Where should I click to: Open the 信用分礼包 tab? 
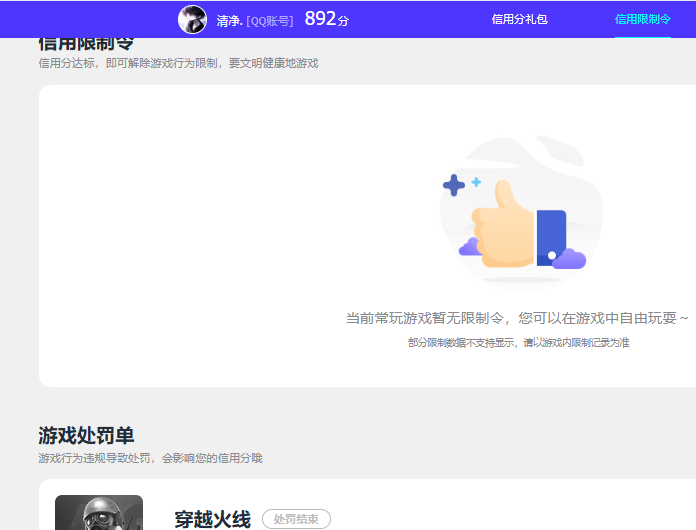point(519,20)
